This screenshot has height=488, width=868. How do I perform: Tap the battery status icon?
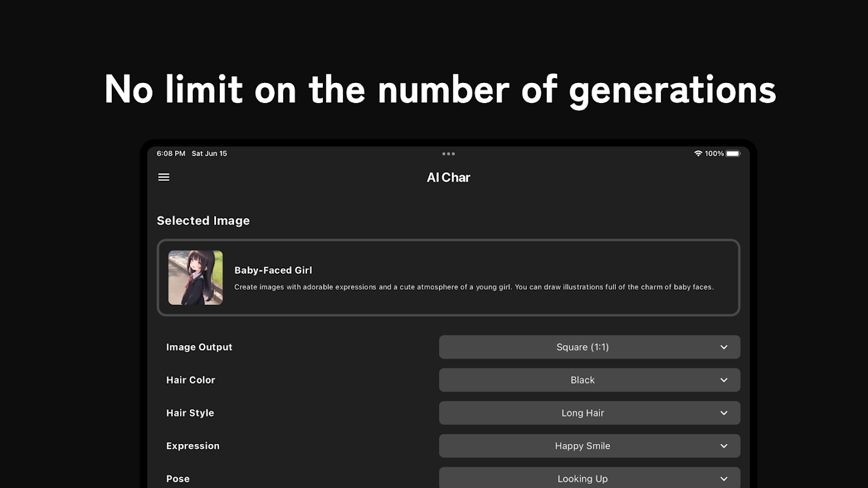(733, 154)
